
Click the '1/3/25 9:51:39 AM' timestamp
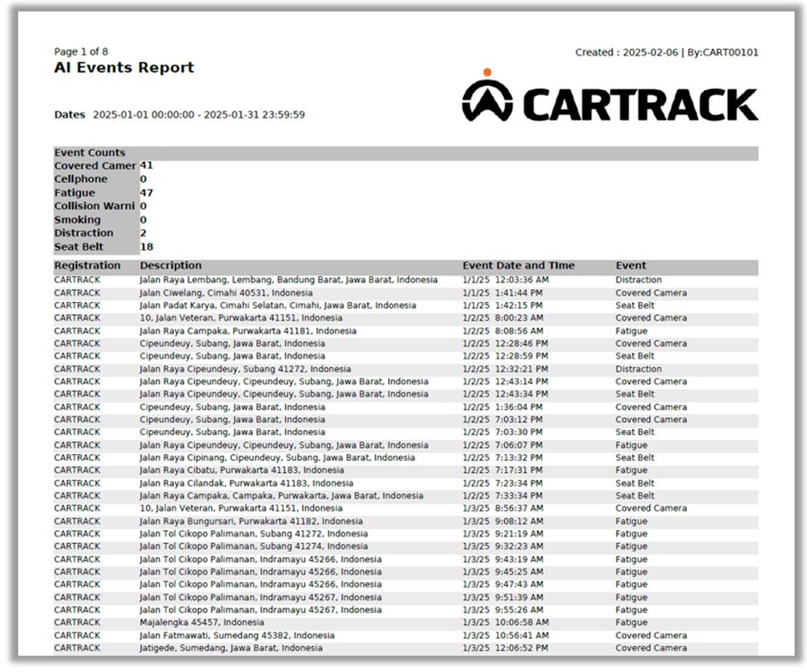[503, 597]
